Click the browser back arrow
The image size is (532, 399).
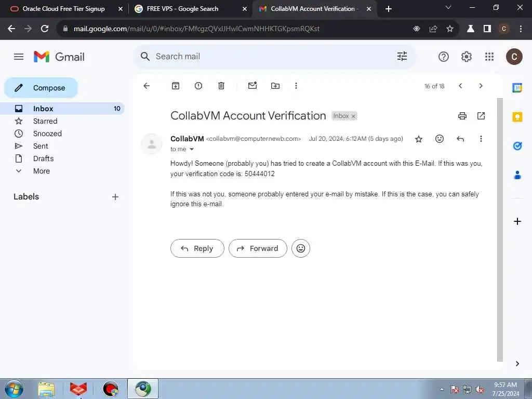click(11, 29)
